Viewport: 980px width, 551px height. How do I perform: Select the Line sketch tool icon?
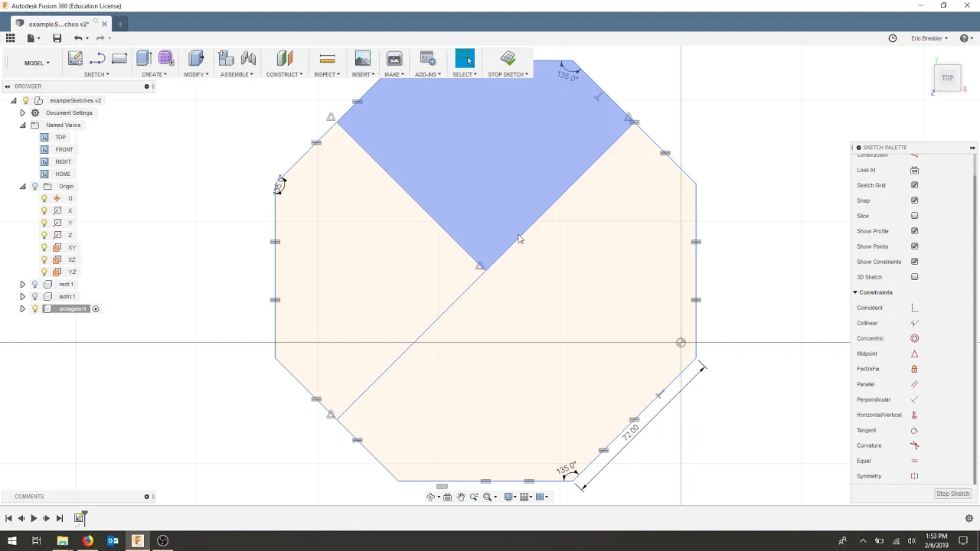click(x=97, y=58)
